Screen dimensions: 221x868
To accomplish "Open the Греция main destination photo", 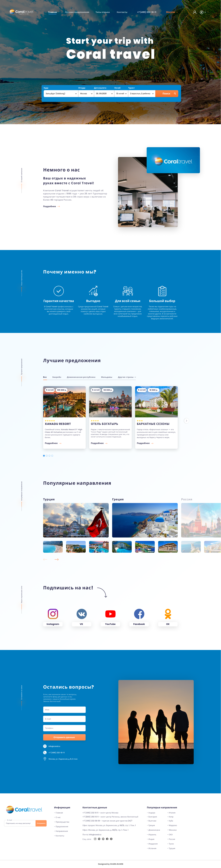I will coord(145,520).
